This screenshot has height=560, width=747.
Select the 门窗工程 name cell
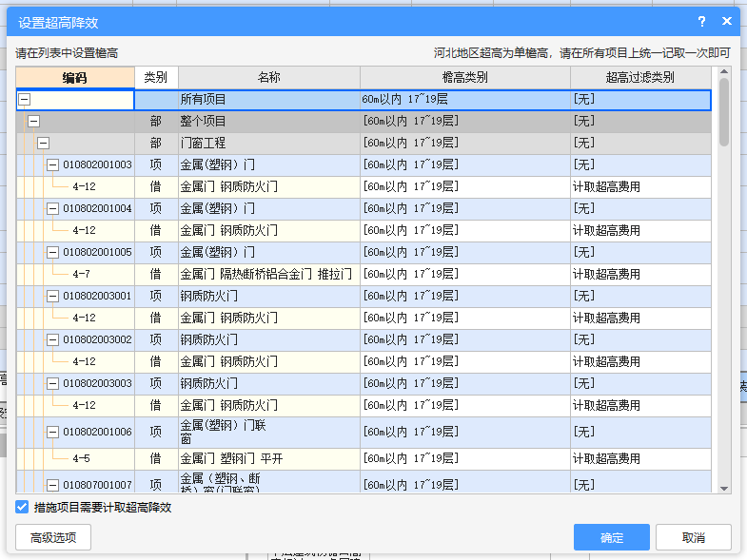coord(269,143)
